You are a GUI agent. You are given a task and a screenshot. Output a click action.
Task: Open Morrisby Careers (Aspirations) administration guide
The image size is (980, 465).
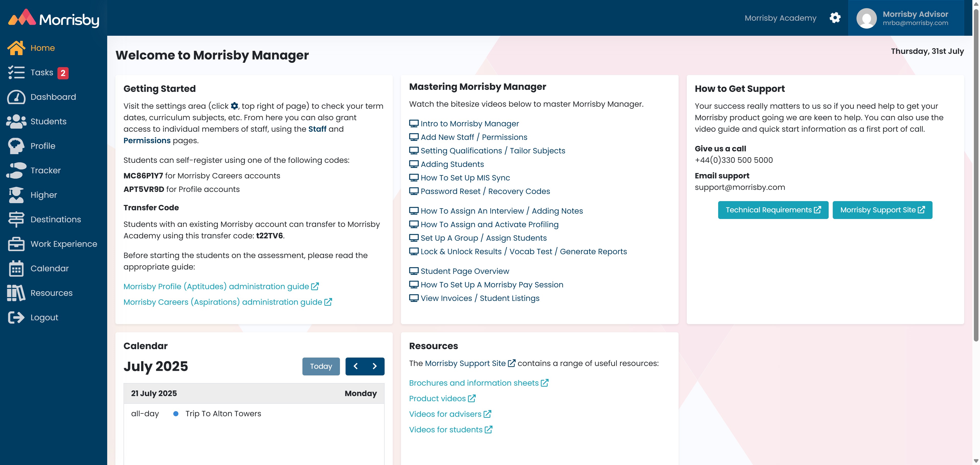coord(227,302)
